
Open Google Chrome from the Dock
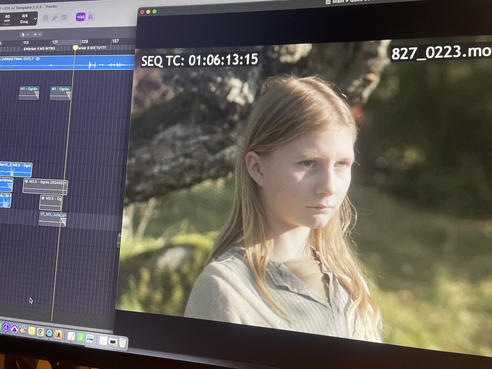point(40,332)
